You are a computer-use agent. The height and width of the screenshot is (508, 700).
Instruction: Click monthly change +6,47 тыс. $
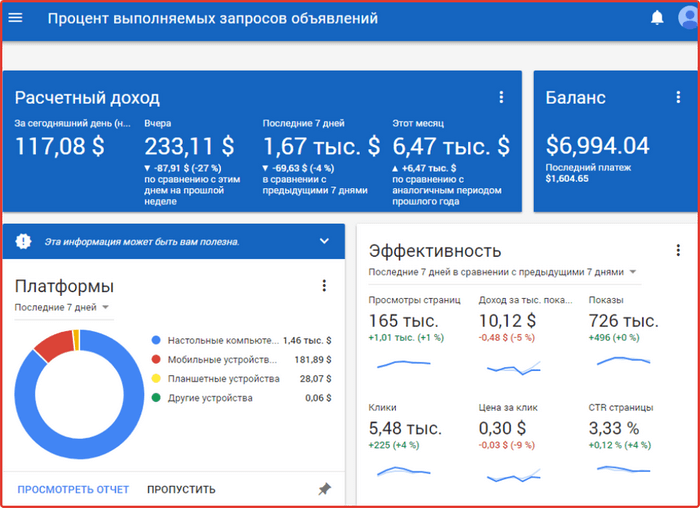(x=424, y=168)
